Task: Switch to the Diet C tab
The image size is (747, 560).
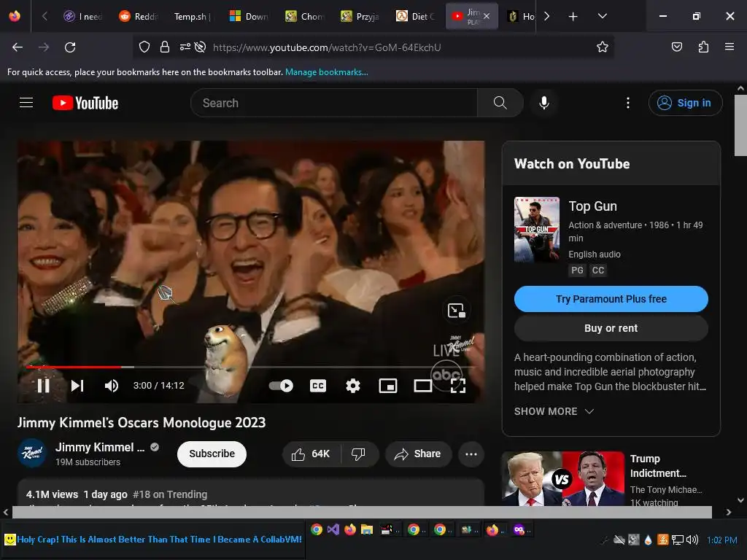Action: pyautogui.click(x=416, y=16)
